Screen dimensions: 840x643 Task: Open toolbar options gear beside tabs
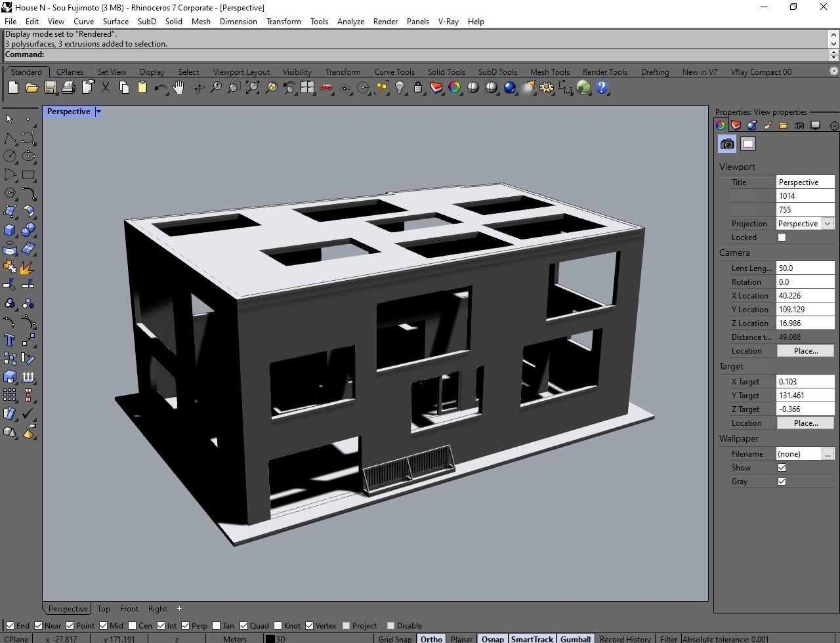click(x=834, y=72)
